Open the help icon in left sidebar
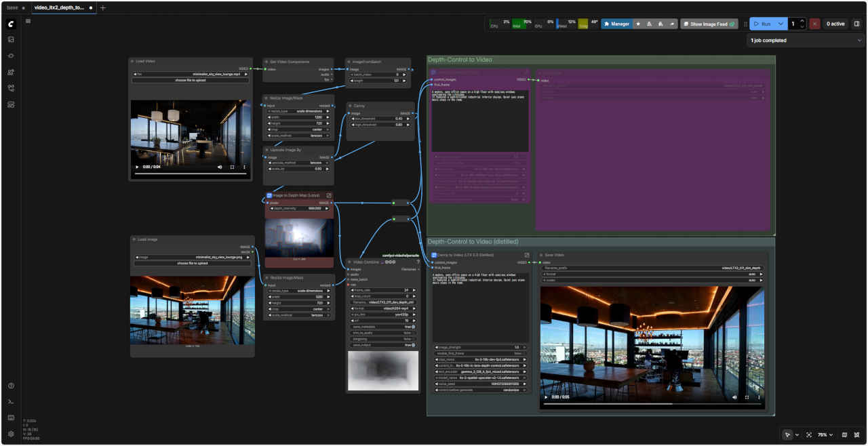This screenshot has height=446, width=868. 11,386
